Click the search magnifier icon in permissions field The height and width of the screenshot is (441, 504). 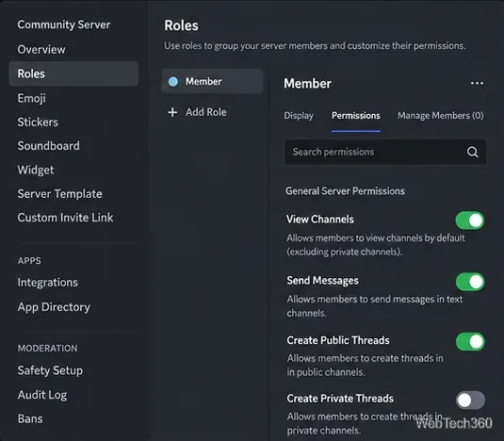tap(472, 152)
